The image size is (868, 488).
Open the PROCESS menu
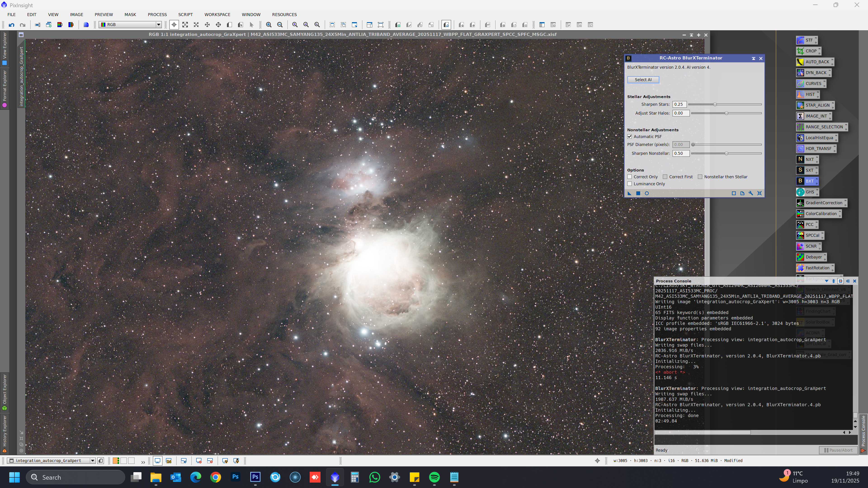click(157, 14)
